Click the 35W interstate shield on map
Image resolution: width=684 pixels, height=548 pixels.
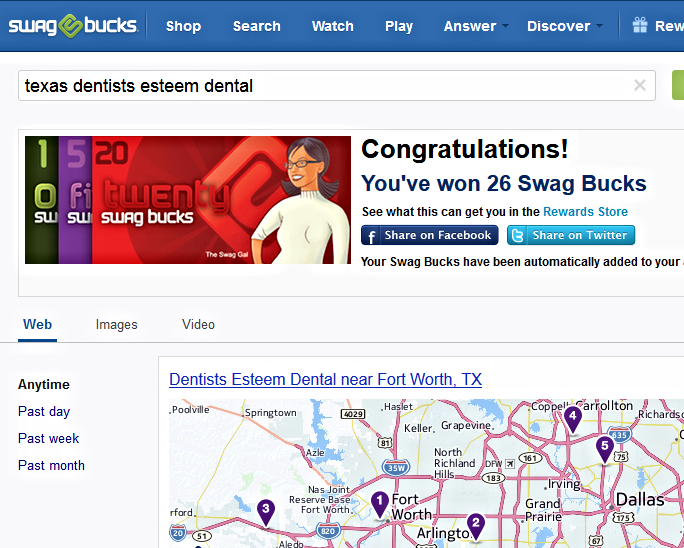396,468
